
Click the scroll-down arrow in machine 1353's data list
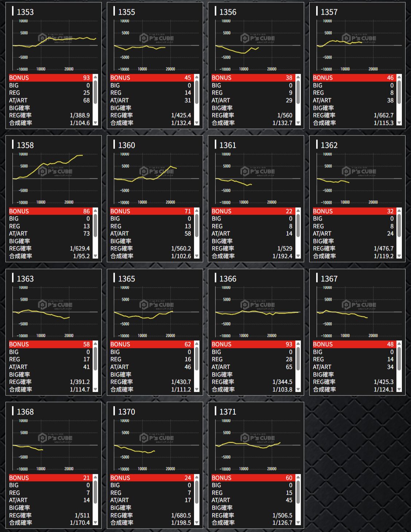[96, 123]
